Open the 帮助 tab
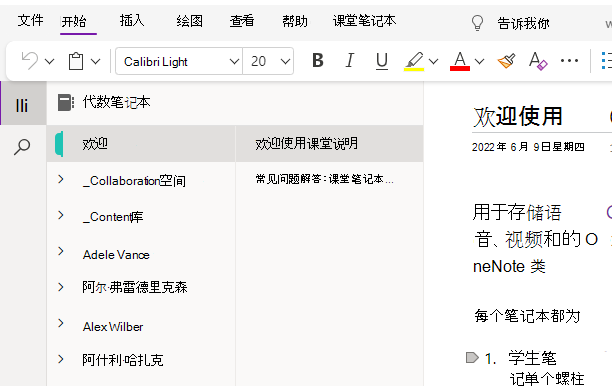612x386 pixels. click(295, 21)
